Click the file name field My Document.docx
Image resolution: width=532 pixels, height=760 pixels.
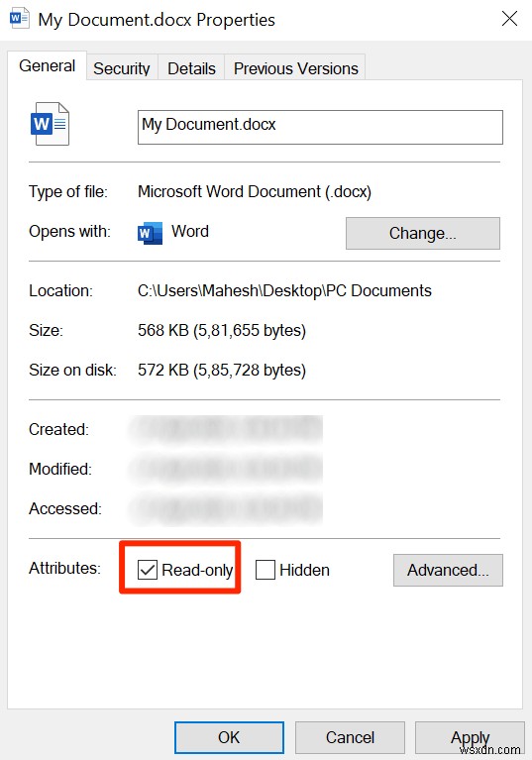point(320,127)
